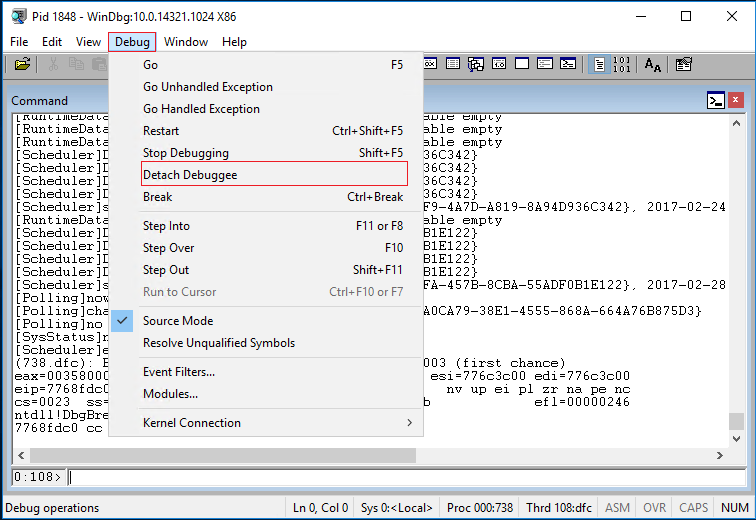Click the Thrd 108:dfc status entry
Screen dimensions: 756x520
559,507
